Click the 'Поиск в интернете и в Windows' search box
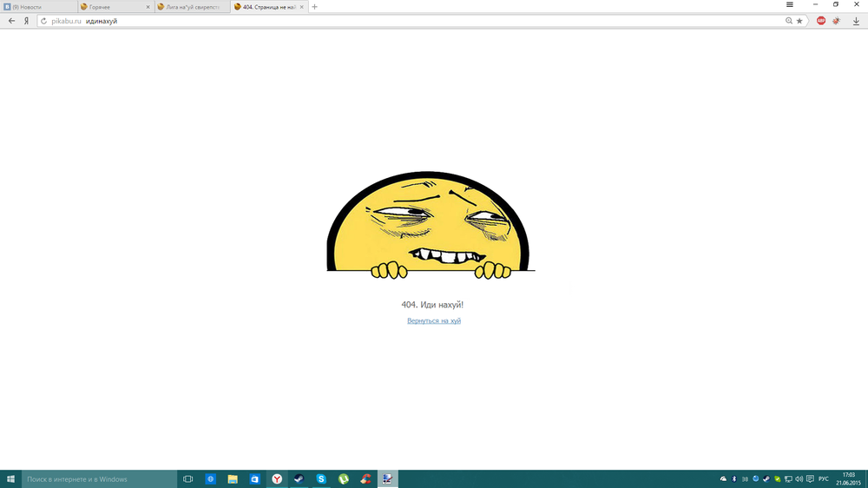Screen dimensions: 868x488 (100, 478)
